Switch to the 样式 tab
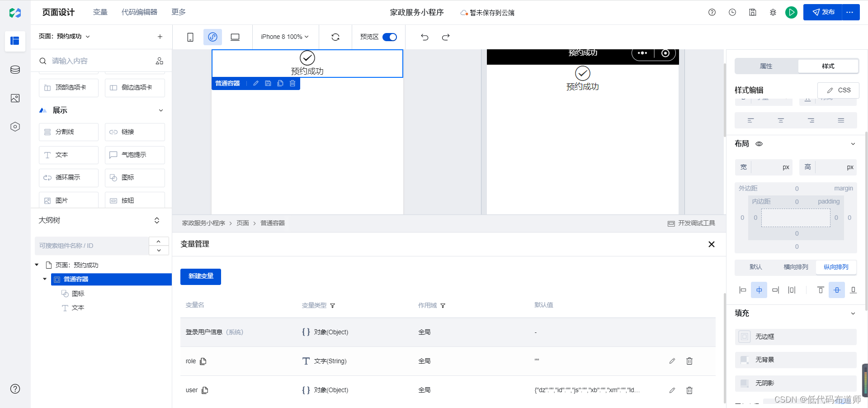 (x=828, y=66)
